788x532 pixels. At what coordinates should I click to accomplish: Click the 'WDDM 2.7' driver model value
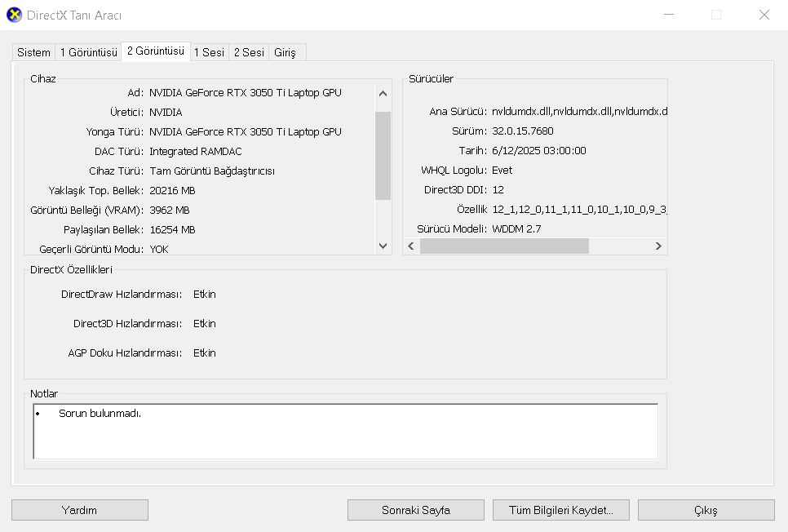(516, 229)
